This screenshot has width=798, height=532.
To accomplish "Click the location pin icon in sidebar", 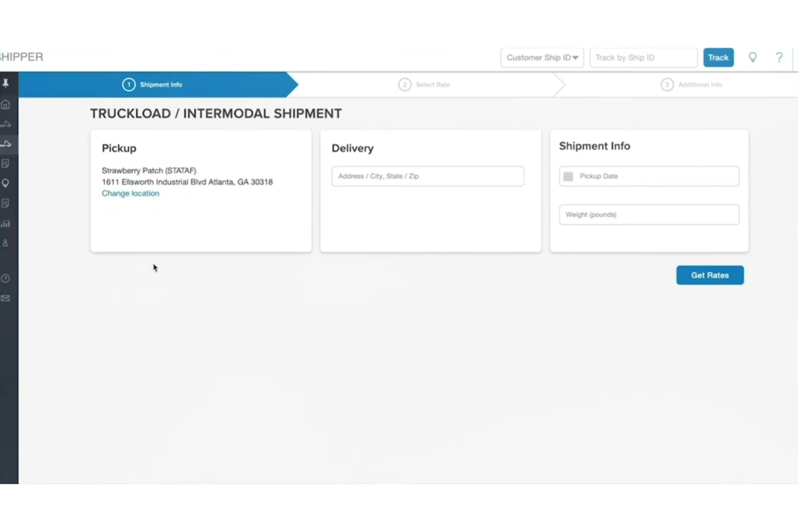I will click(6, 183).
